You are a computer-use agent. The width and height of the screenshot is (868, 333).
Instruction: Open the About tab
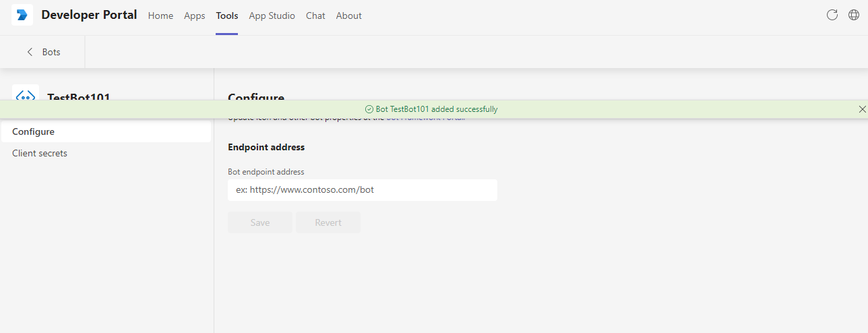349,16
